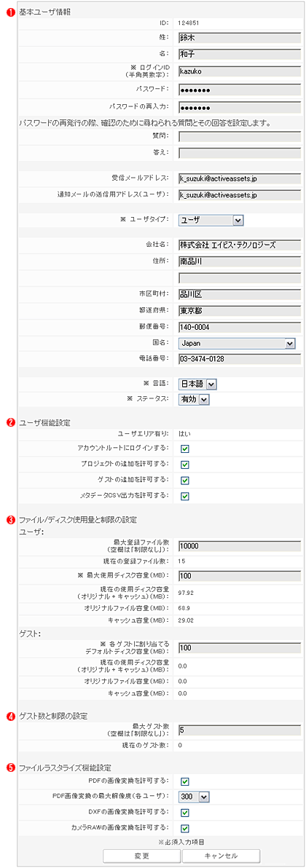Screen dimensions: 306x868
Task: Expand the 言語 日本語 dropdown
Action: coord(198,383)
